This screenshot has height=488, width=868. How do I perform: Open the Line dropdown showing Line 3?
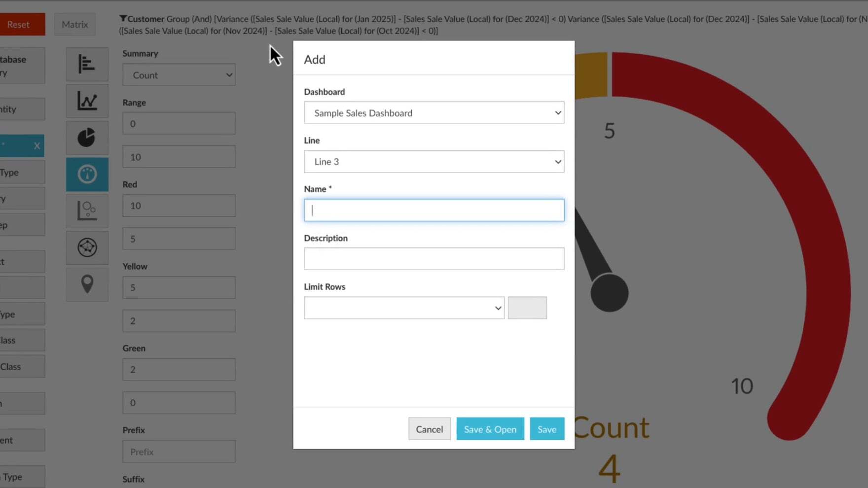(434, 162)
